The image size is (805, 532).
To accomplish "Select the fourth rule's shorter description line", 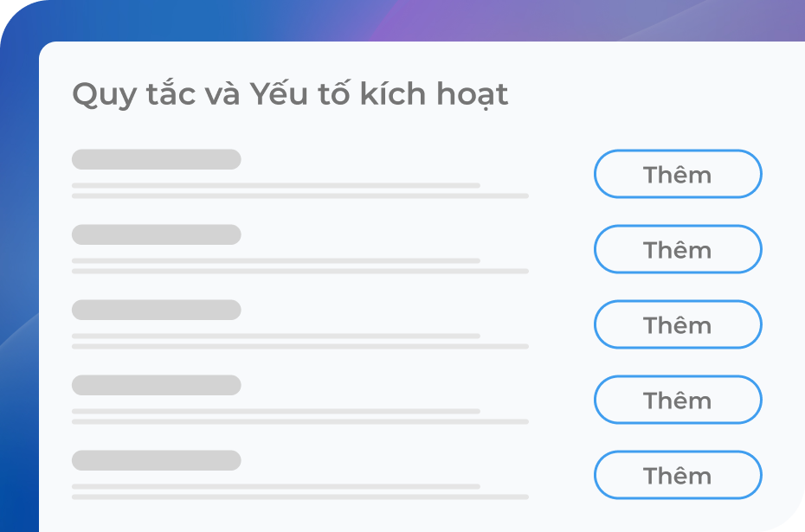I will [x=275, y=411].
